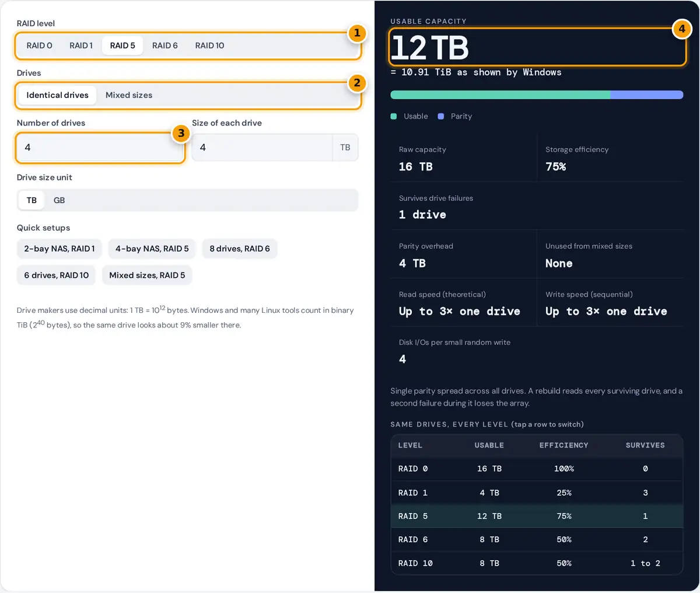Select RAID 1 level

pyautogui.click(x=81, y=46)
